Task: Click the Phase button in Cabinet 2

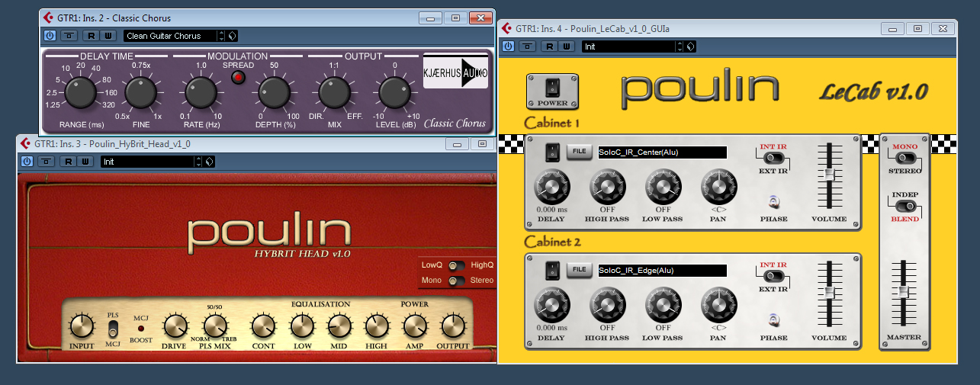Action: [x=773, y=320]
